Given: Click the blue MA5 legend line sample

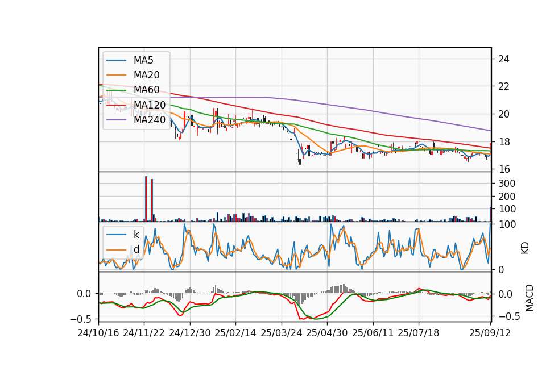Looking at the screenshot, I should 116,61.
